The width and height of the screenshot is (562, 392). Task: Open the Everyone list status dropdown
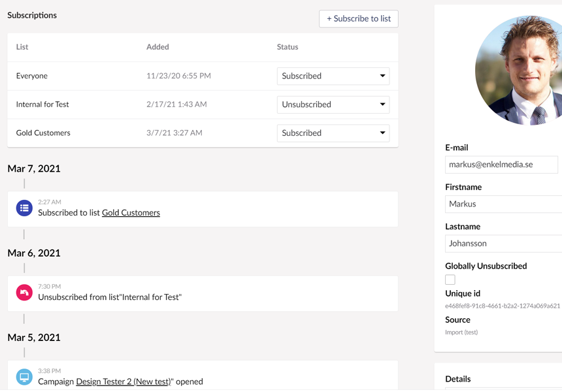coord(333,76)
